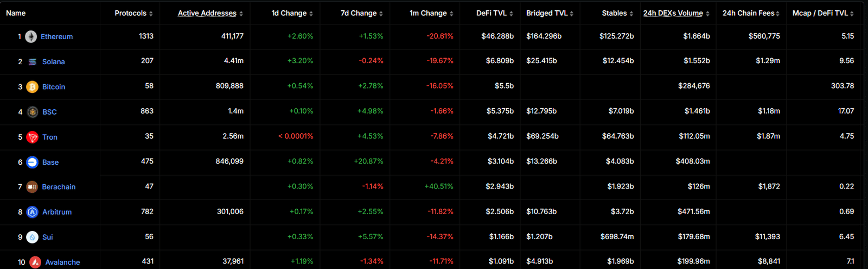Sort by 1m Change sort arrow
Image resolution: width=868 pixels, height=269 pixels.
tap(451, 14)
